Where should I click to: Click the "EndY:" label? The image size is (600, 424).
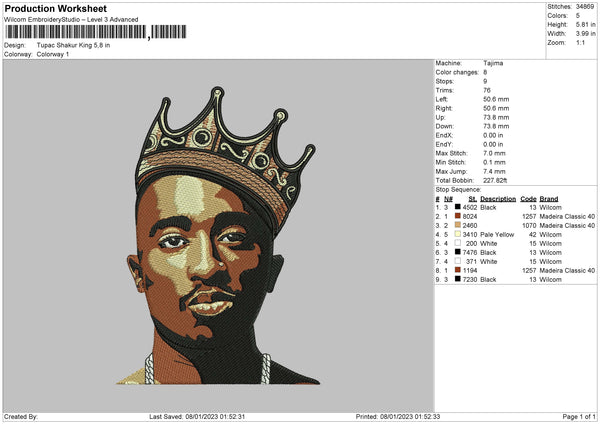(444, 144)
